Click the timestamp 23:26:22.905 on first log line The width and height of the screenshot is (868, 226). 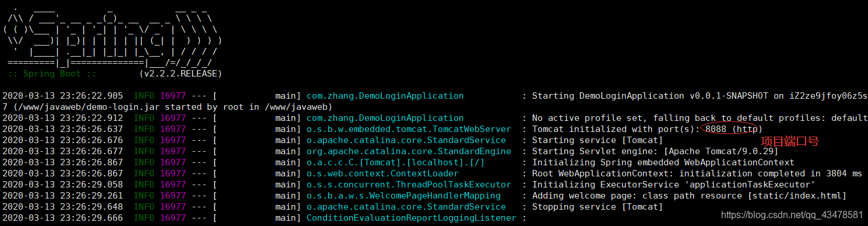click(92, 96)
